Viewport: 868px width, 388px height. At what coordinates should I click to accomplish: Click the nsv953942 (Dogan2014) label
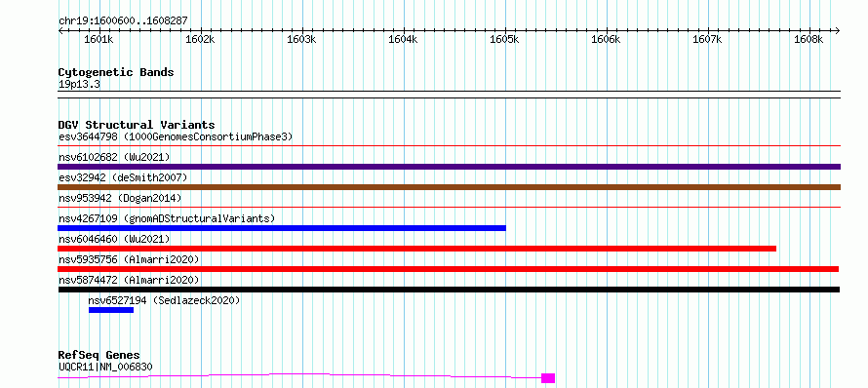[x=120, y=198]
